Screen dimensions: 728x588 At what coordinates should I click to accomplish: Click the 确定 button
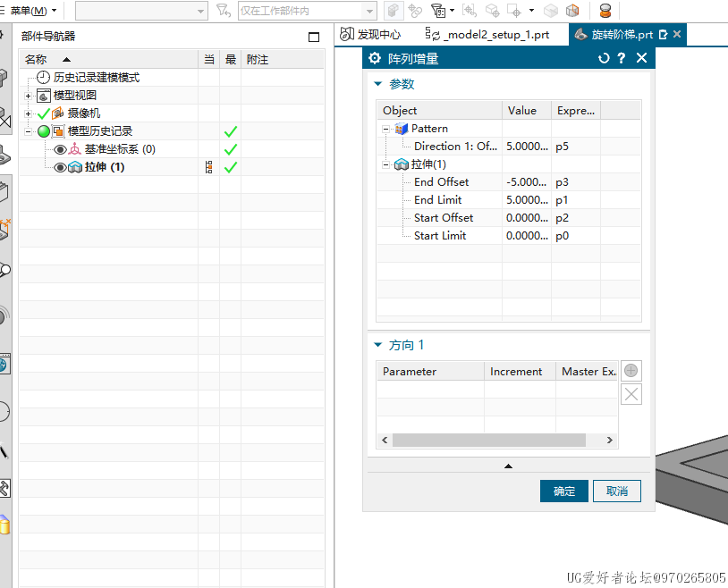tap(564, 491)
